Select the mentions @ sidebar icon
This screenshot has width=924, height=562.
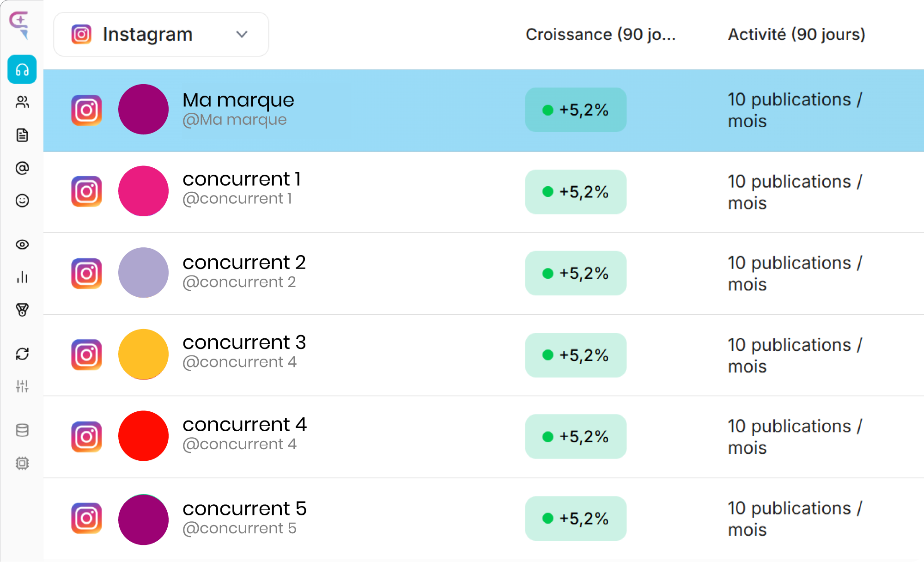click(22, 168)
